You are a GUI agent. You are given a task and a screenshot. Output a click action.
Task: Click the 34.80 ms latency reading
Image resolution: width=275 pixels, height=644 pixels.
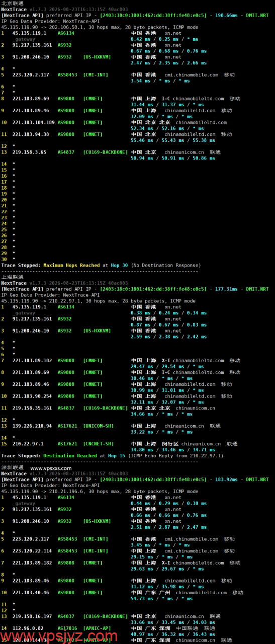coord(140,450)
